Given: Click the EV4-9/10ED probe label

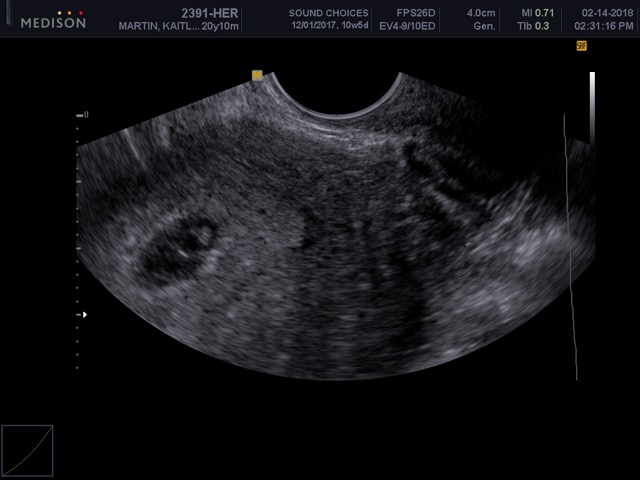Looking at the screenshot, I should coord(407,26).
